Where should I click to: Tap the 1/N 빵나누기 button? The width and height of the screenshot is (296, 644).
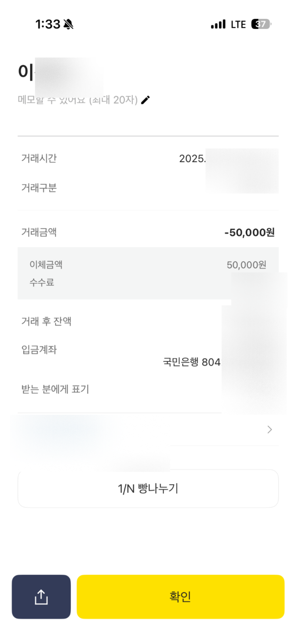coord(148,488)
